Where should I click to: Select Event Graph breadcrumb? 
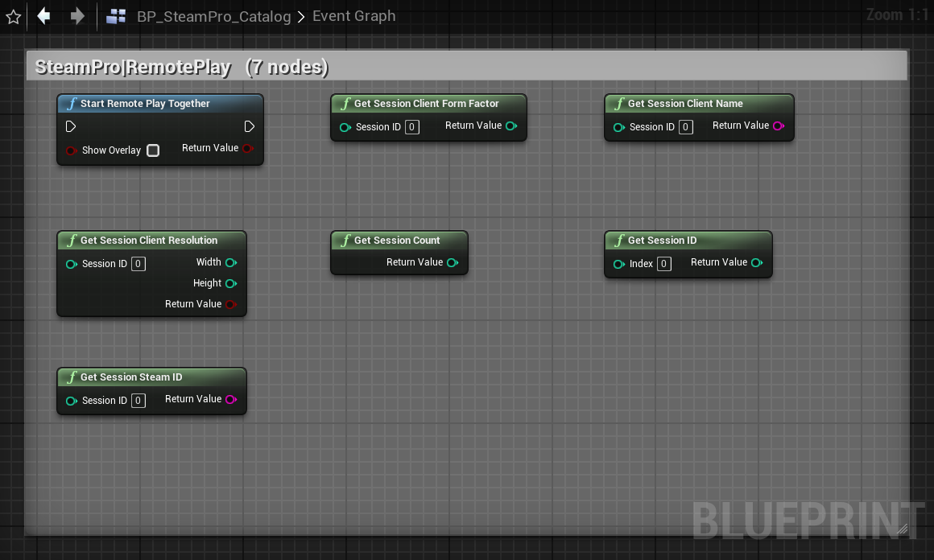(x=353, y=16)
